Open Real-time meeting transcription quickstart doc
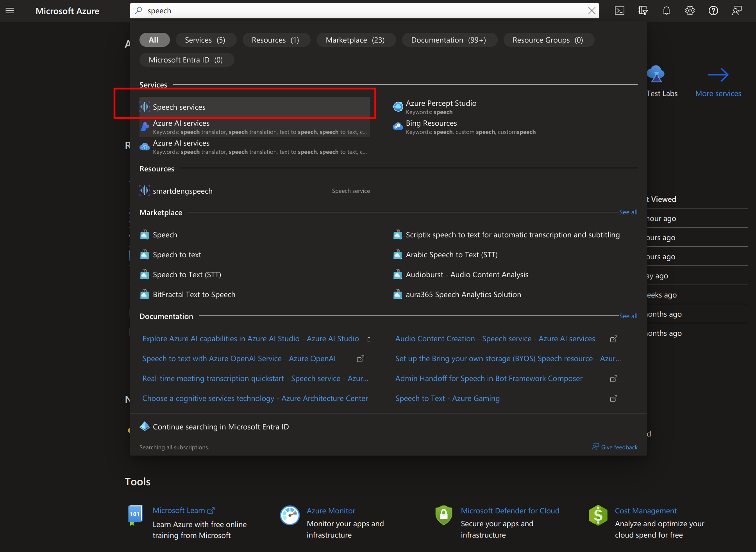Image resolution: width=756 pixels, height=552 pixels. (x=255, y=378)
